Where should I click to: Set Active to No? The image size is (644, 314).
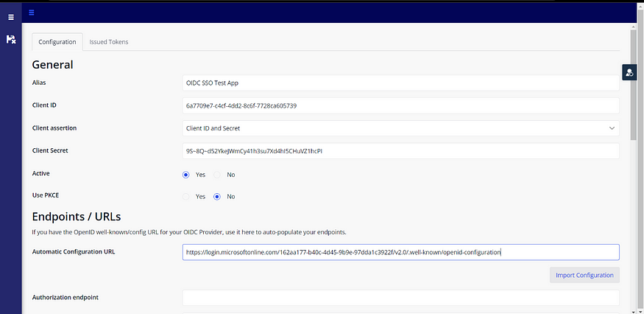[217, 175]
